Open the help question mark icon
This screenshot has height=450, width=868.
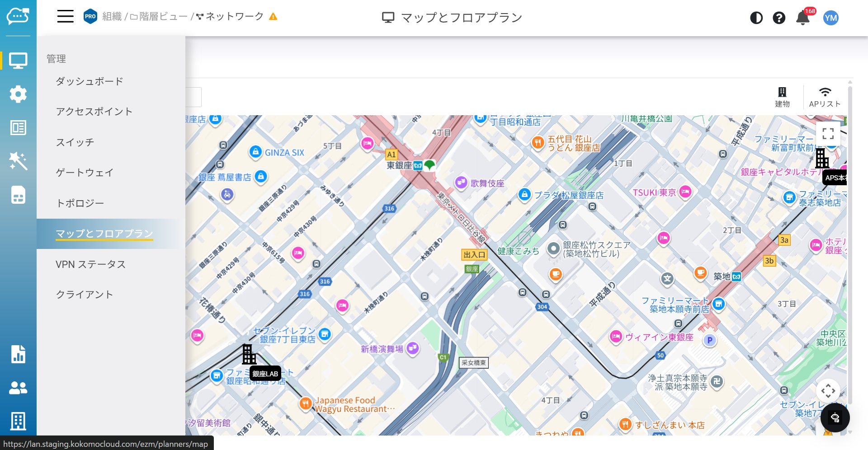[x=779, y=18]
